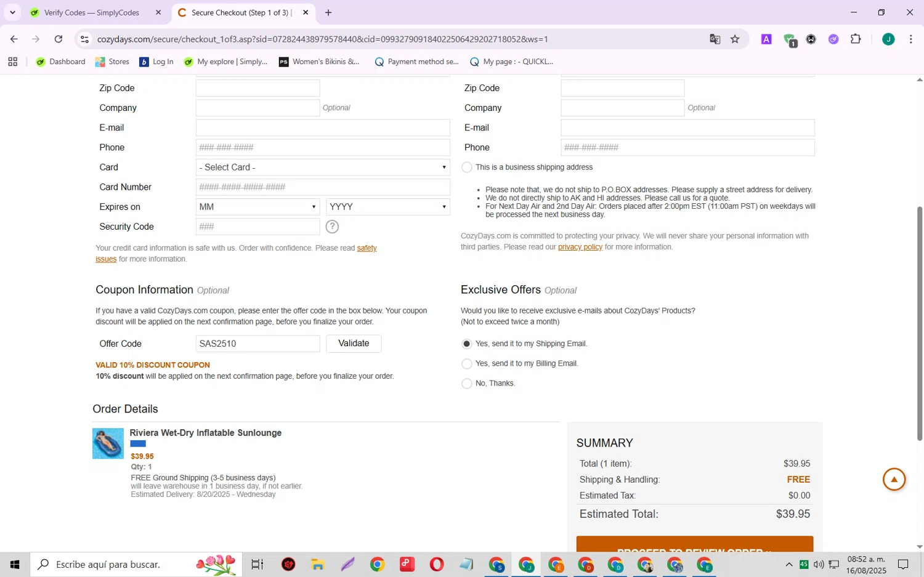
Task: Open the black circular W extension
Action: tap(811, 39)
